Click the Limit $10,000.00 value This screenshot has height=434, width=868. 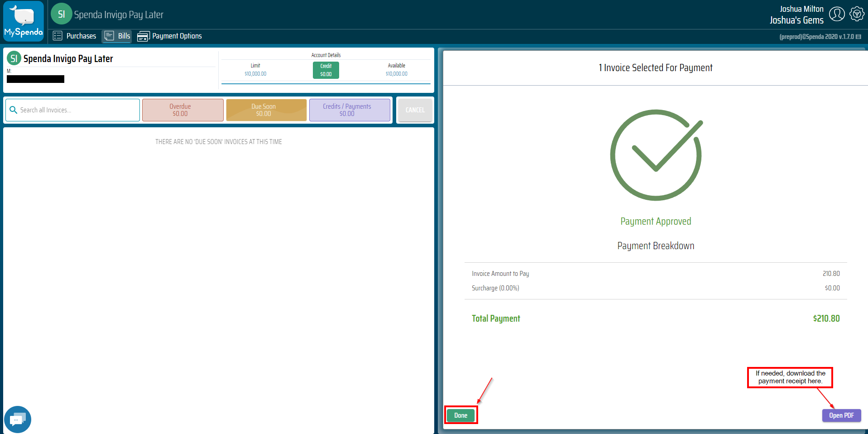click(x=255, y=73)
